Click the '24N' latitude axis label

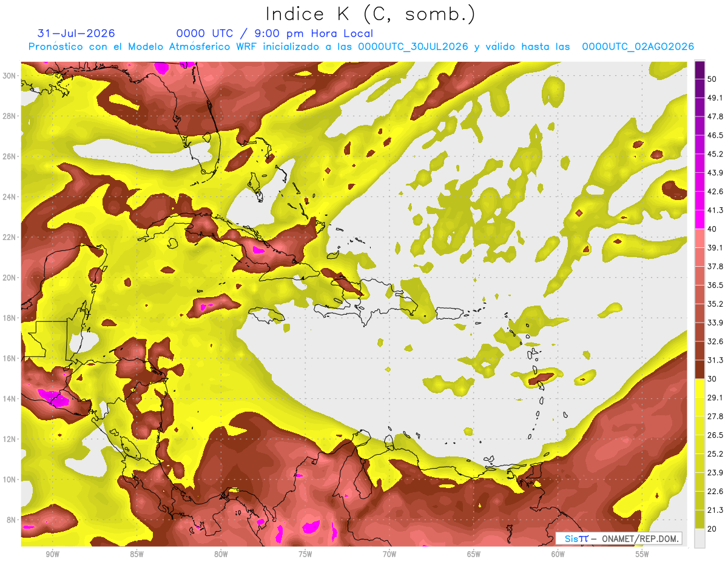(9, 197)
